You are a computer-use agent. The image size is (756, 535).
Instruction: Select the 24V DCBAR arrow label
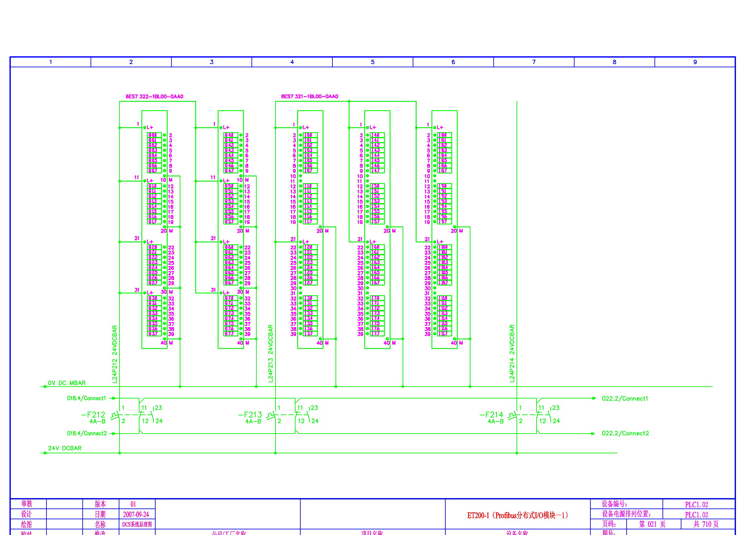coord(64,448)
